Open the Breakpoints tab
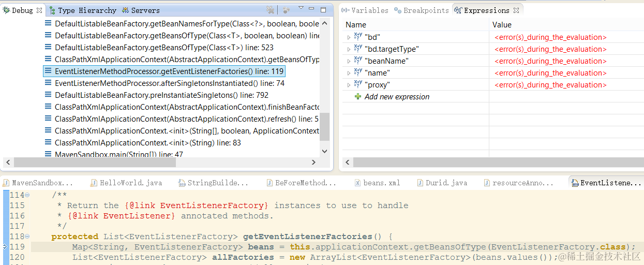The height and width of the screenshot is (265, 644). 421,10
